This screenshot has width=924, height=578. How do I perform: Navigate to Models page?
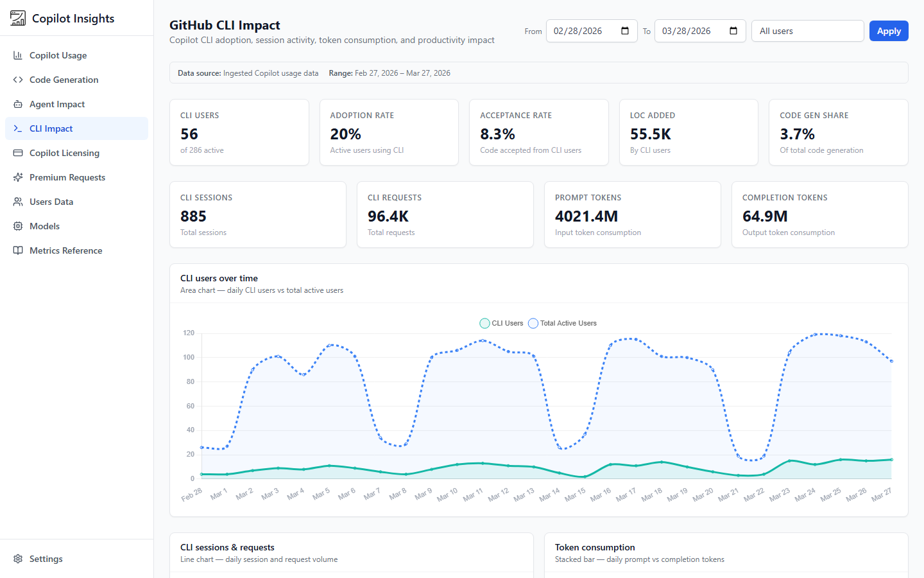click(x=76, y=226)
